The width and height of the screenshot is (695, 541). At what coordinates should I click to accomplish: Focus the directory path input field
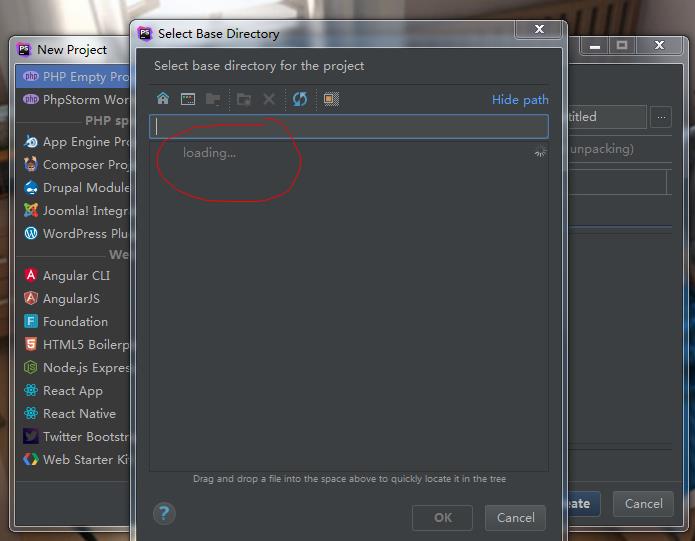pyautogui.click(x=349, y=127)
